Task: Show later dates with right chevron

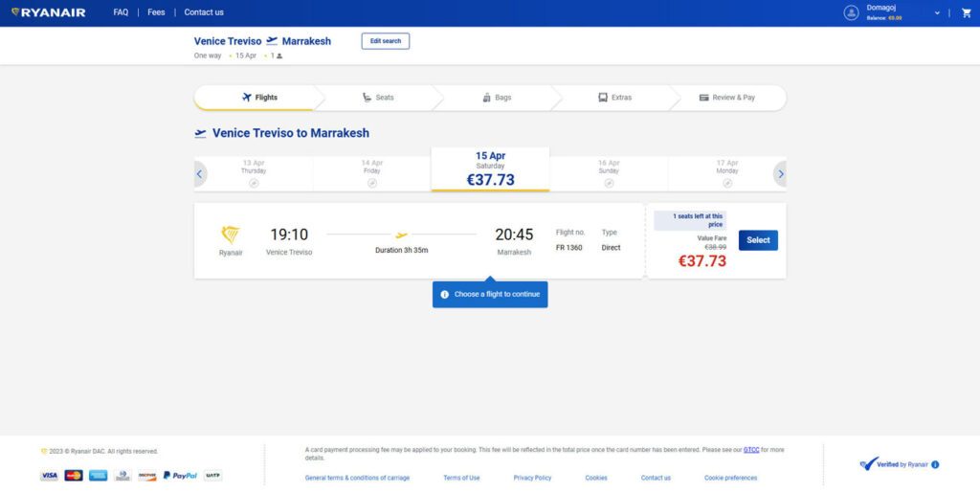Action: [780, 174]
